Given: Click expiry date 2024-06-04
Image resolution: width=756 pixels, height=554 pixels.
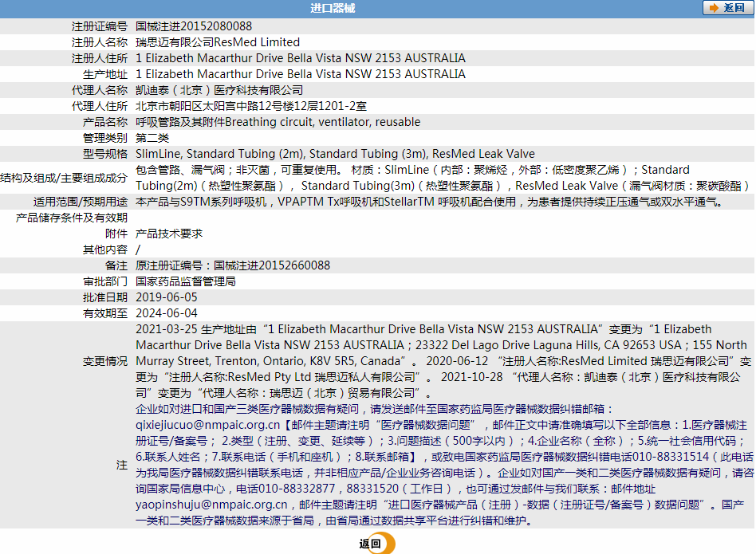Looking at the screenshot, I should tap(167, 313).
